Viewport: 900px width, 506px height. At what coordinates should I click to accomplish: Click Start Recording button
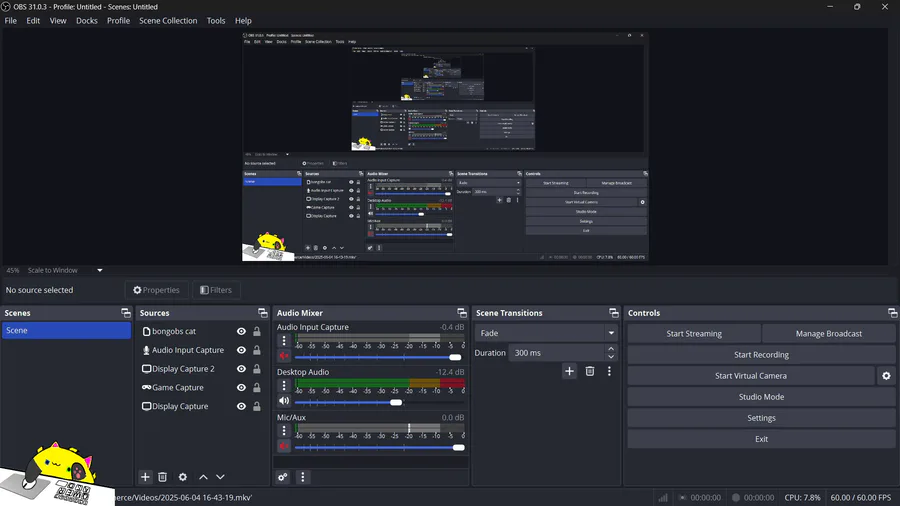pos(761,355)
